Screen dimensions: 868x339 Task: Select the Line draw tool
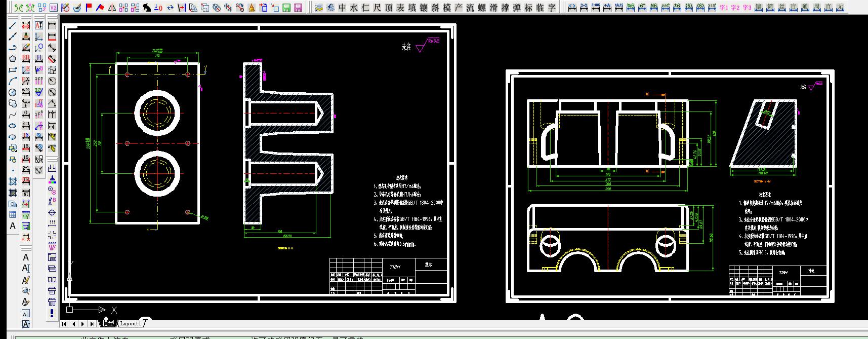click(x=13, y=25)
